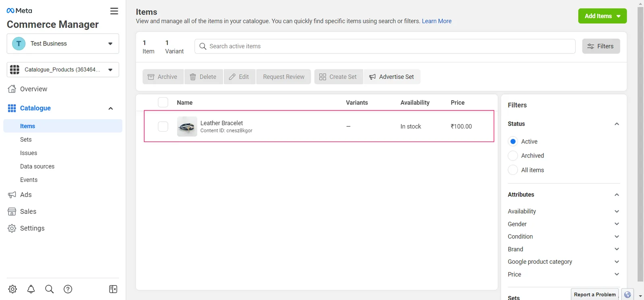This screenshot has width=644, height=300.
Task: Collapse the Catalogue section chevron in the sidebar
Action: click(x=111, y=108)
